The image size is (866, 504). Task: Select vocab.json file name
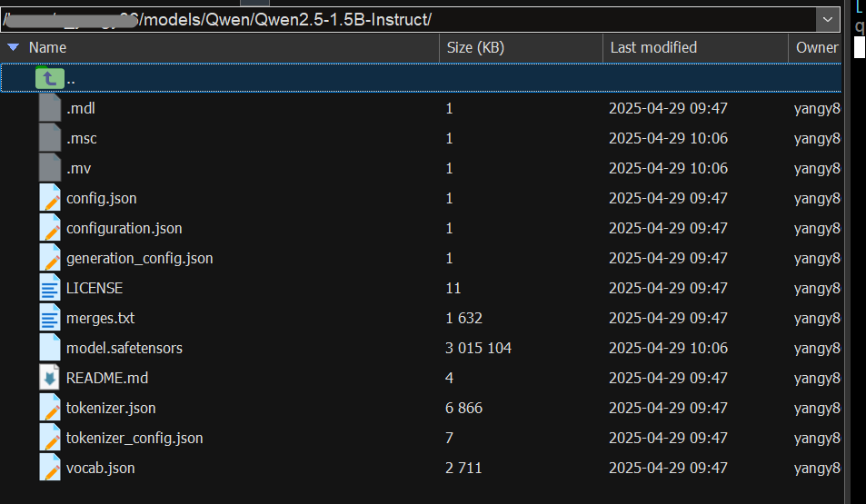coord(100,468)
